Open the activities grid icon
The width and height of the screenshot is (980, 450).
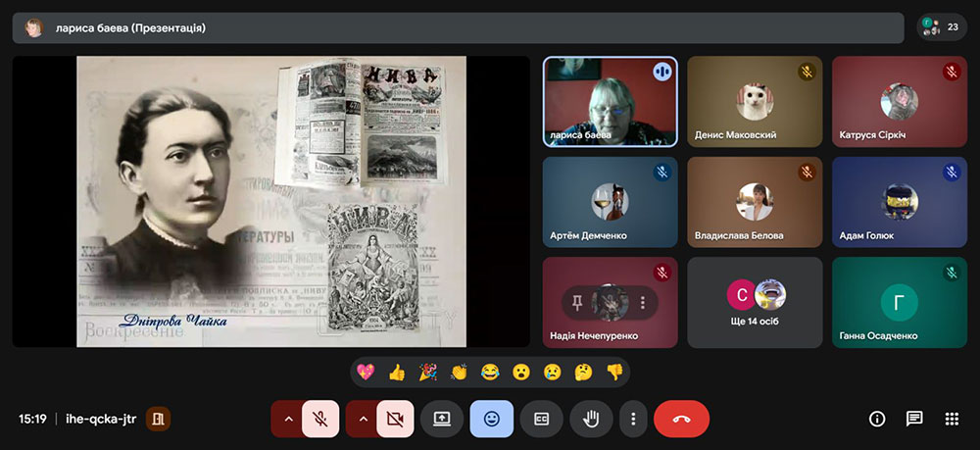coord(952,419)
